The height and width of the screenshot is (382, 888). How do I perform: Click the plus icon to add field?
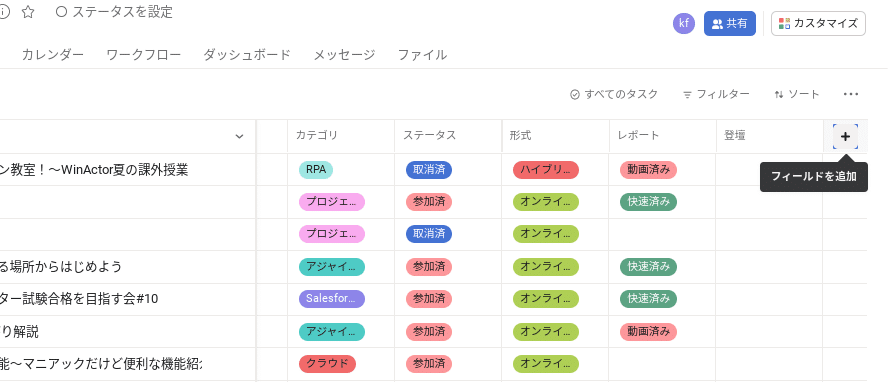(x=845, y=136)
